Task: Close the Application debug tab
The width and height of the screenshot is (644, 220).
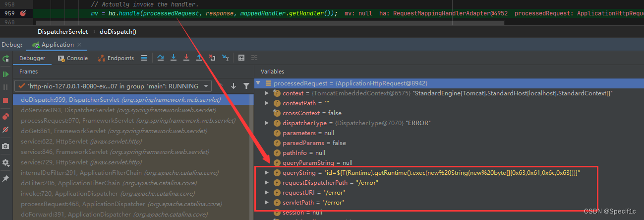Action: tap(79, 45)
